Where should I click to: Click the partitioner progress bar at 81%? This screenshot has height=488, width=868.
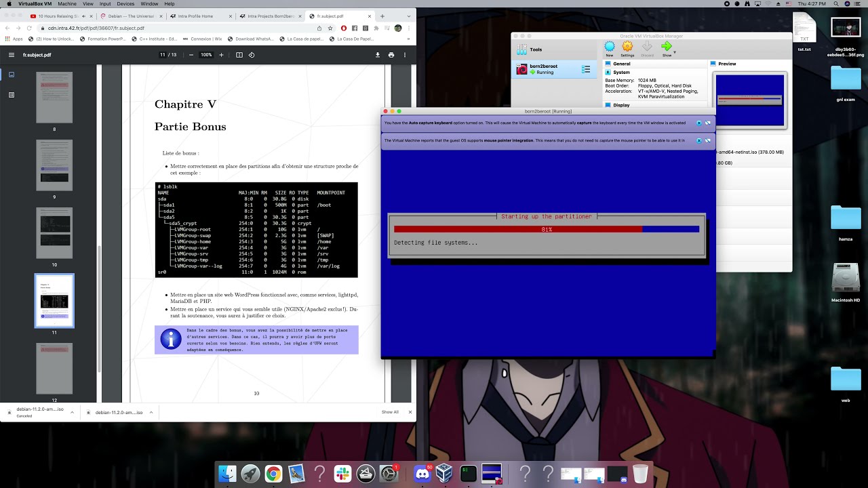point(547,229)
